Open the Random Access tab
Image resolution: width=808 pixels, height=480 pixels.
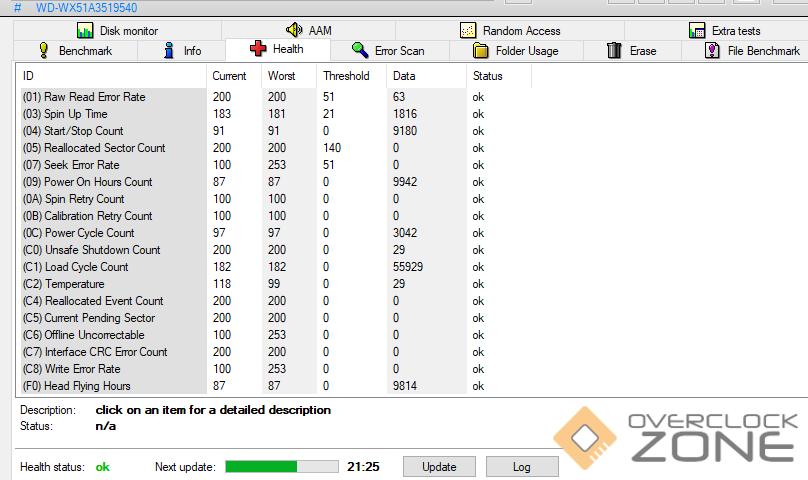point(510,30)
